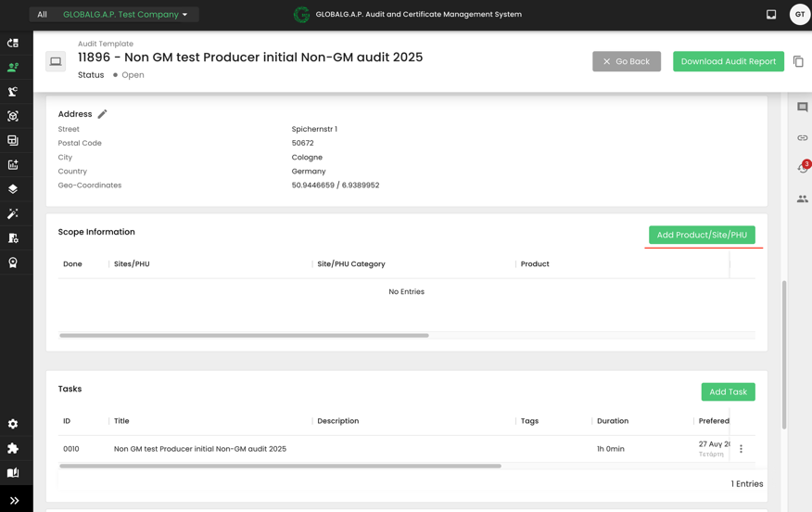Expand the left sidebar with double chevron
This screenshot has height=512, width=812.
click(x=14, y=501)
